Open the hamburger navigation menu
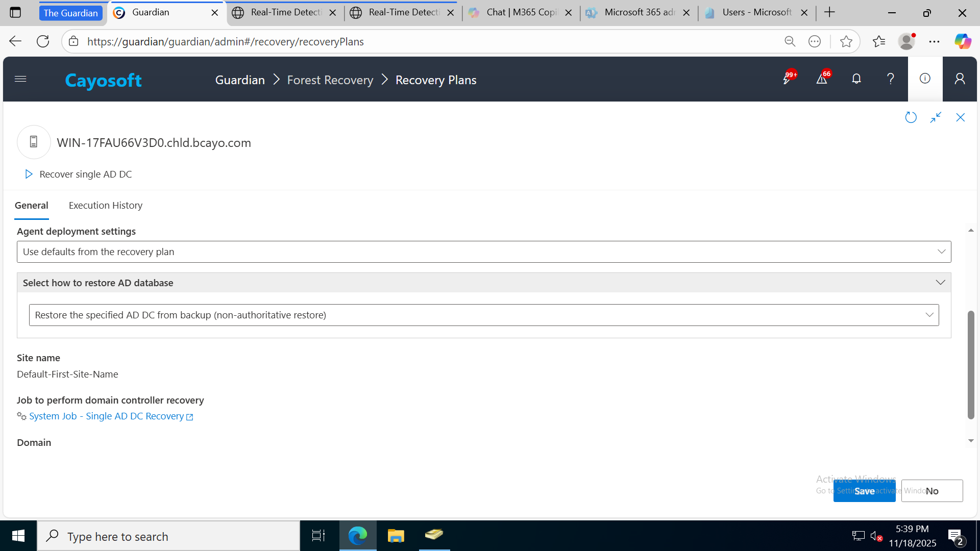The width and height of the screenshot is (980, 551). (x=20, y=79)
